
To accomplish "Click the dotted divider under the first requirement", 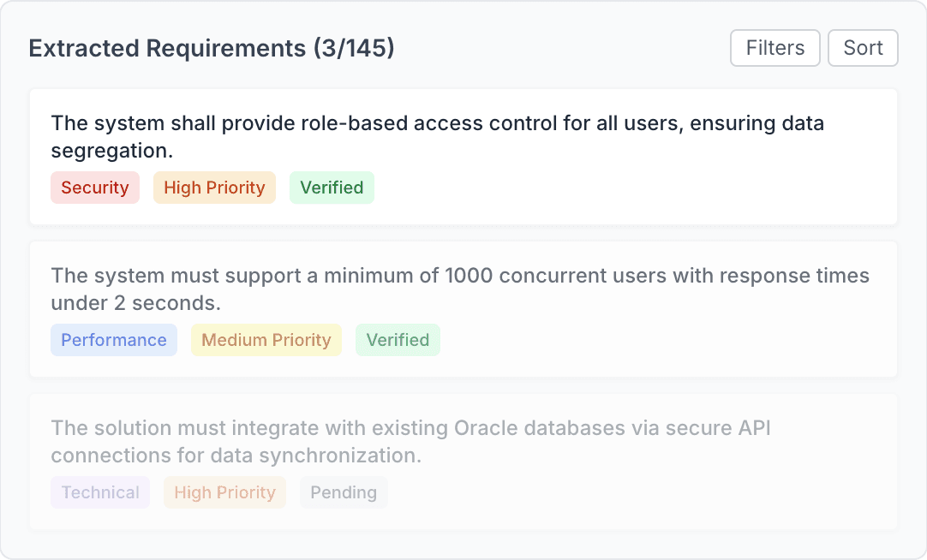I will coord(463,226).
